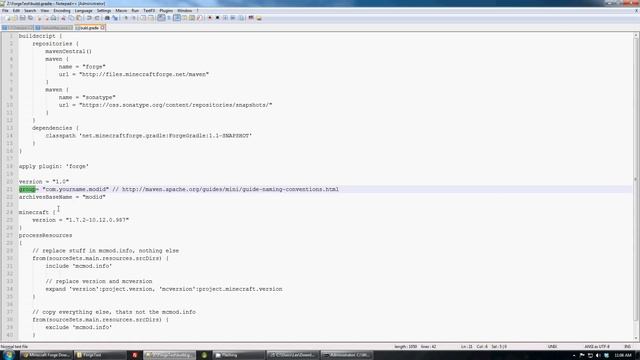This screenshot has width=640, height=360.
Task: Click the 11:06 AM taskbar clock
Action: coord(623,356)
